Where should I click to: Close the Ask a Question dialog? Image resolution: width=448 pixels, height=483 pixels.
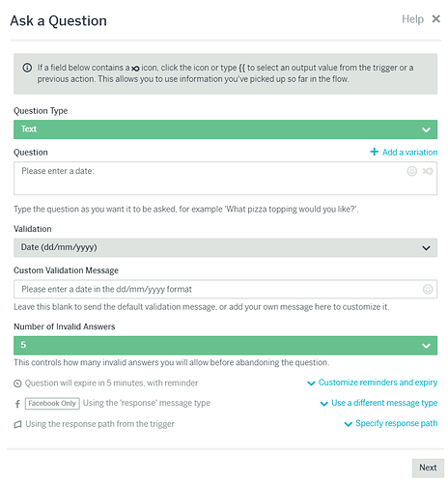[436, 19]
